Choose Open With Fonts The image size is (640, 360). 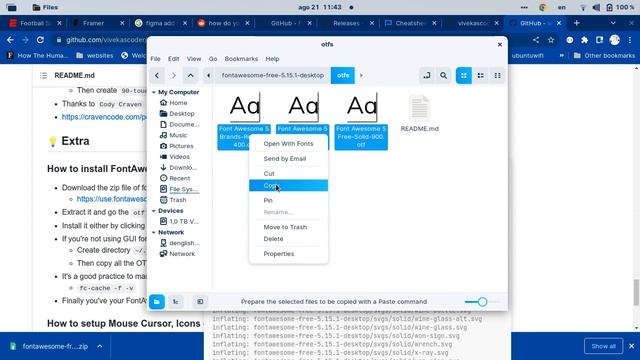click(289, 144)
